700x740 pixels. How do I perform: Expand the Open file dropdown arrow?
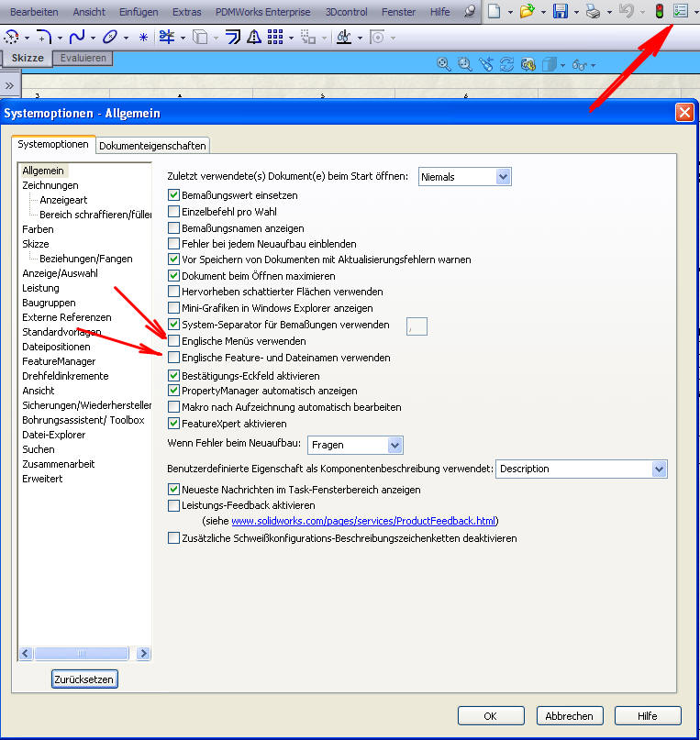[543, 12]
